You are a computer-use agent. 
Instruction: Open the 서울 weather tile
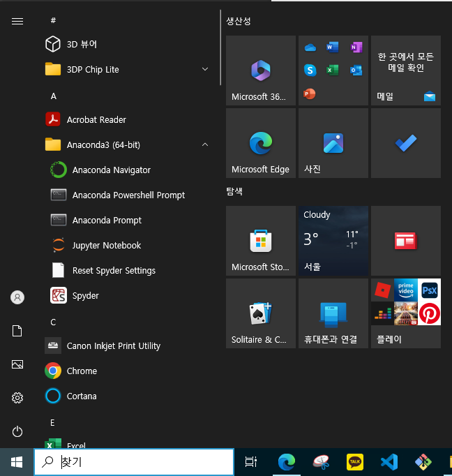[333, 241]
